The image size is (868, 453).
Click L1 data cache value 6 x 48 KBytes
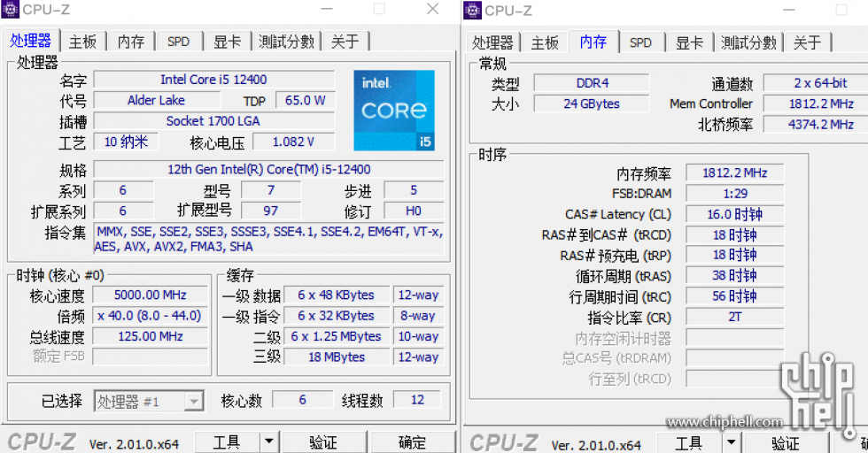tap(336, 295)
